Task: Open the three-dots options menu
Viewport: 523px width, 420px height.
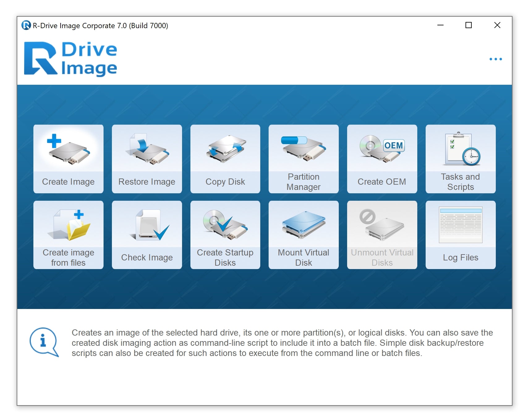Action: [x=495, y=59]
